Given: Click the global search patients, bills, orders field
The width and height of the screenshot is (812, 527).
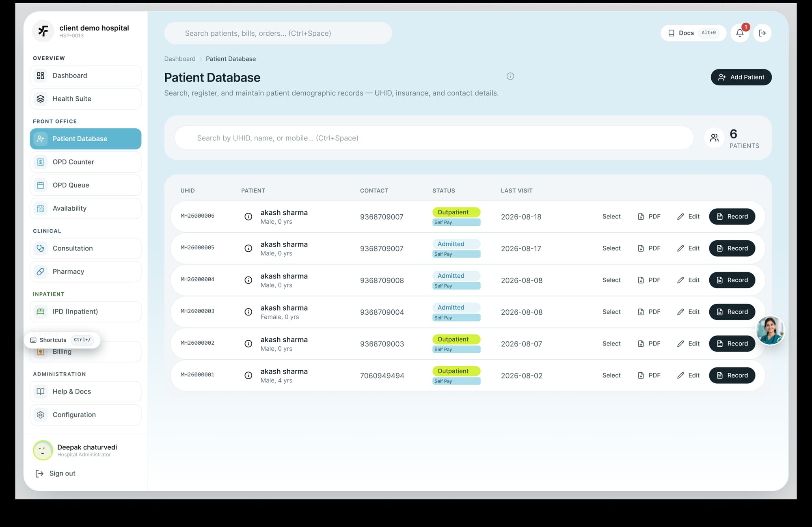Looking at the screenshot, I should 278,33.
